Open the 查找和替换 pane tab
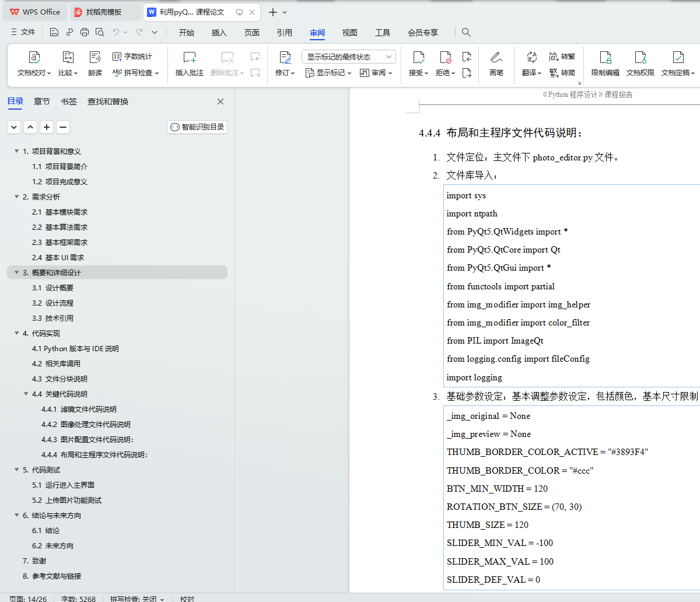700x602 pixels. (x=108, y=101)
